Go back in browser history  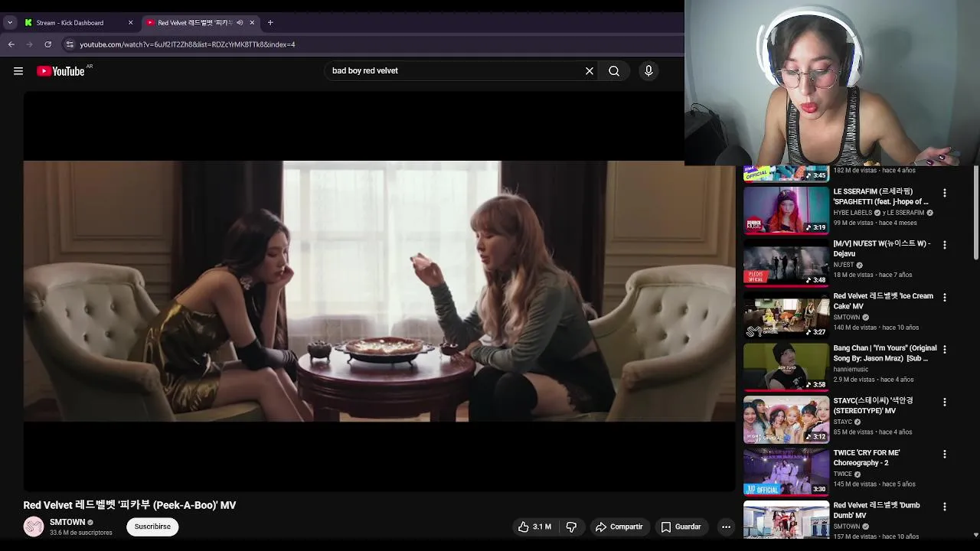pos(11,44)
